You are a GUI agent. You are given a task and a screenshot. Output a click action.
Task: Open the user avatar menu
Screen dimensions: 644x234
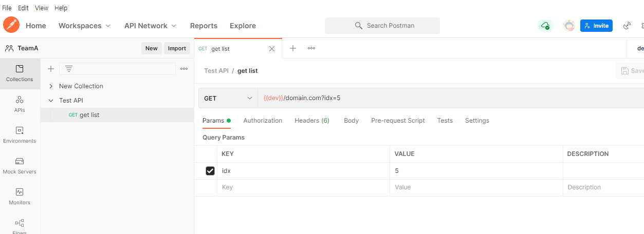[x=568, y=26]
